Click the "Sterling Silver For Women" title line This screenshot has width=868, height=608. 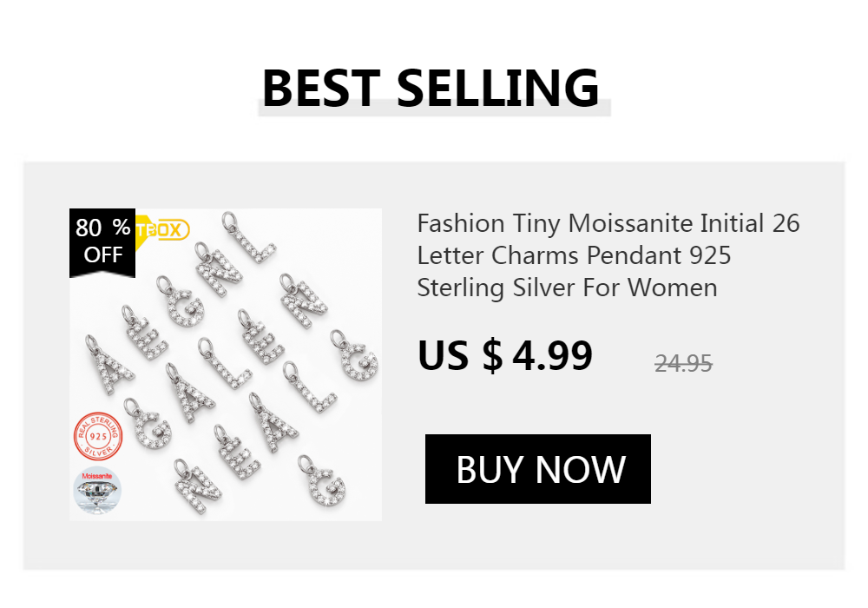coord(567,287)
